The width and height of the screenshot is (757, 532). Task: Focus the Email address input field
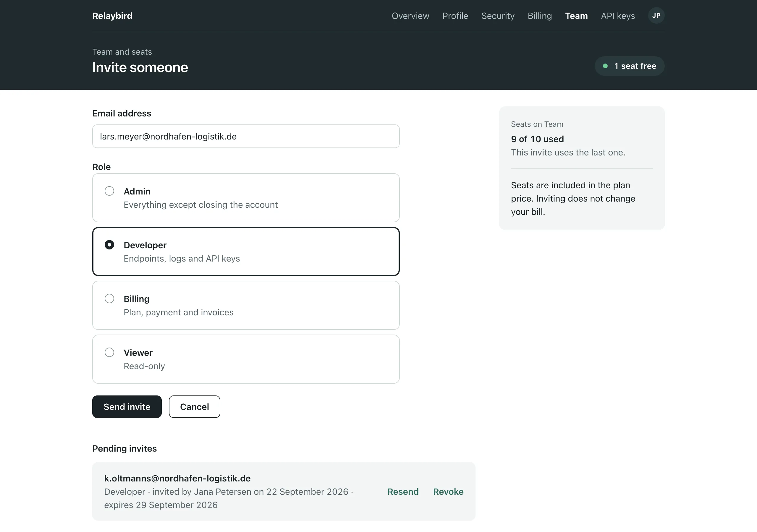pyautogui.click(x=246, y=136)
